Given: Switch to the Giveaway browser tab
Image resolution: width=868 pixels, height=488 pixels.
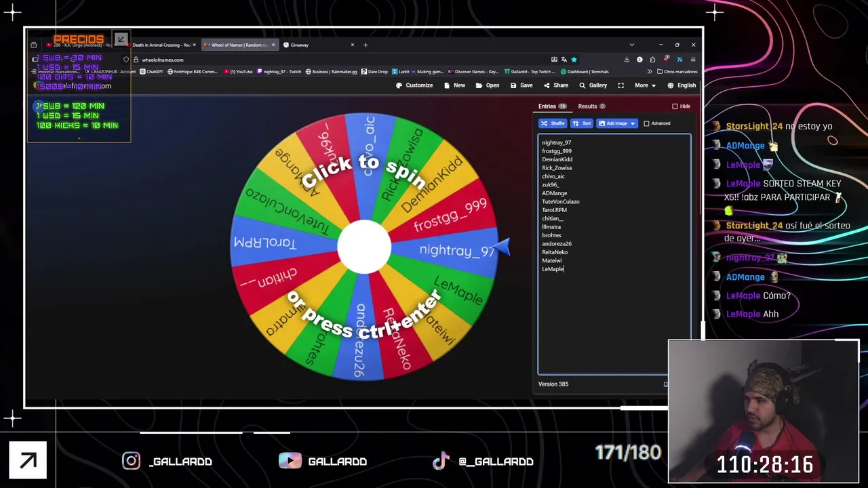Looking at the screenshot, I should 319,45.
